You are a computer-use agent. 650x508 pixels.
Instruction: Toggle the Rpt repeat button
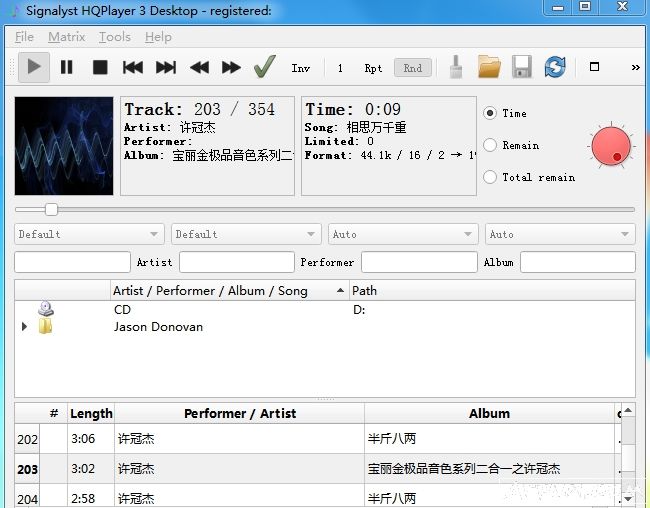(x=373, y=68)
